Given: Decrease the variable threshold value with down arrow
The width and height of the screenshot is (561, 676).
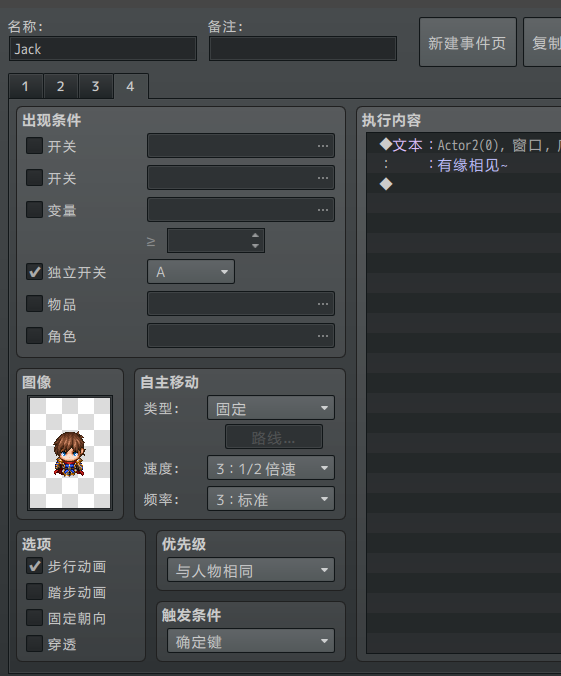Looking at the screenshot, I should point(255,245).
